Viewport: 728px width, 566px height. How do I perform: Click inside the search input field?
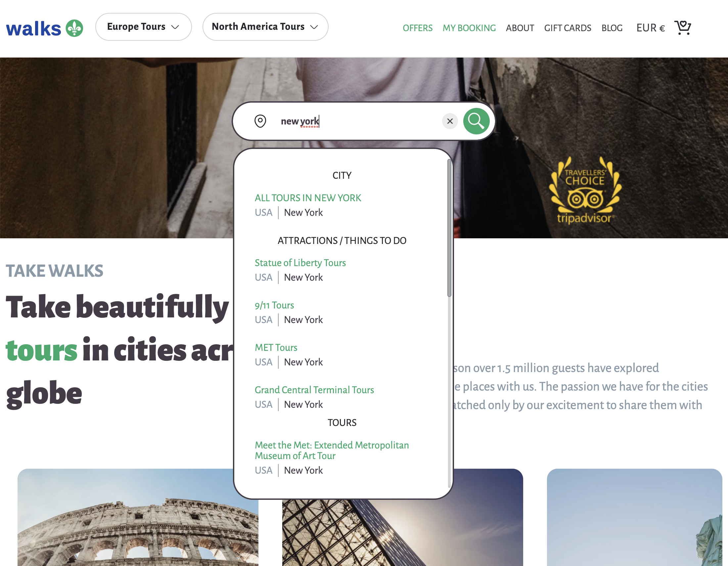coord(350,121)
